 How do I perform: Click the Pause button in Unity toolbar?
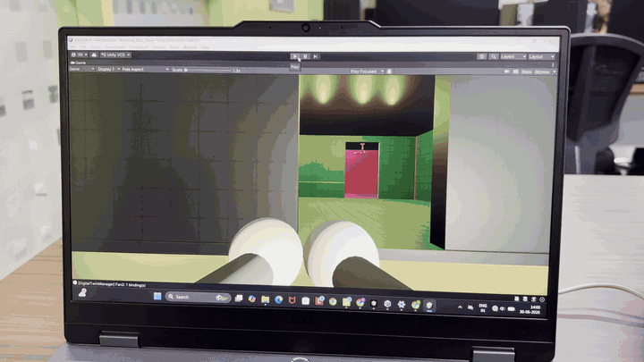click(x=305, y=56)
